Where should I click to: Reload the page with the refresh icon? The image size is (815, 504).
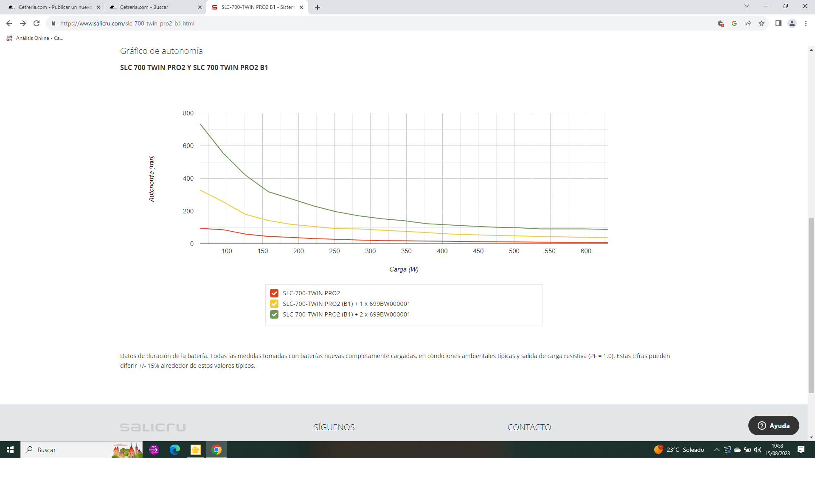pos(37,23)
